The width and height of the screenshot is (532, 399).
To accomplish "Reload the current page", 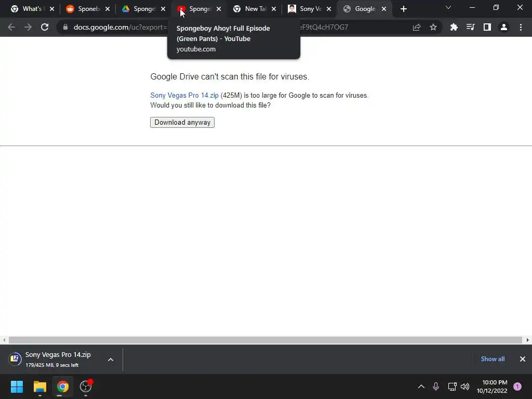I will click(x=45, y=27).
